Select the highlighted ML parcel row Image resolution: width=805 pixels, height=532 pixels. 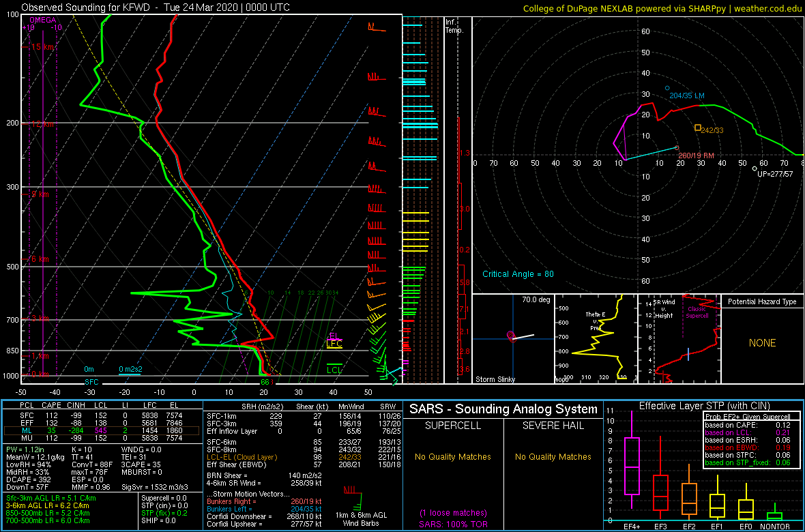pos(102,431)
